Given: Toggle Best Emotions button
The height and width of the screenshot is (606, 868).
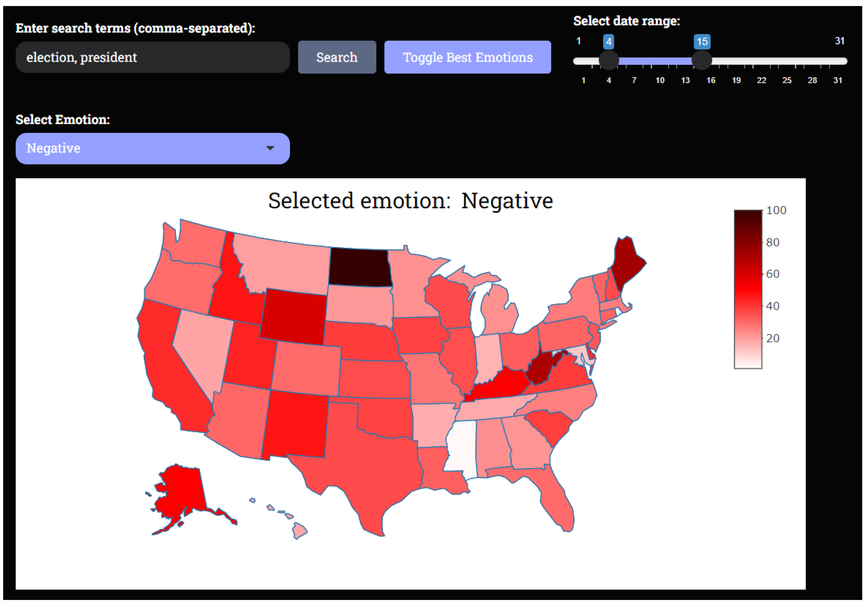Looking at the screenshot, I should click(x=467, y=57).
